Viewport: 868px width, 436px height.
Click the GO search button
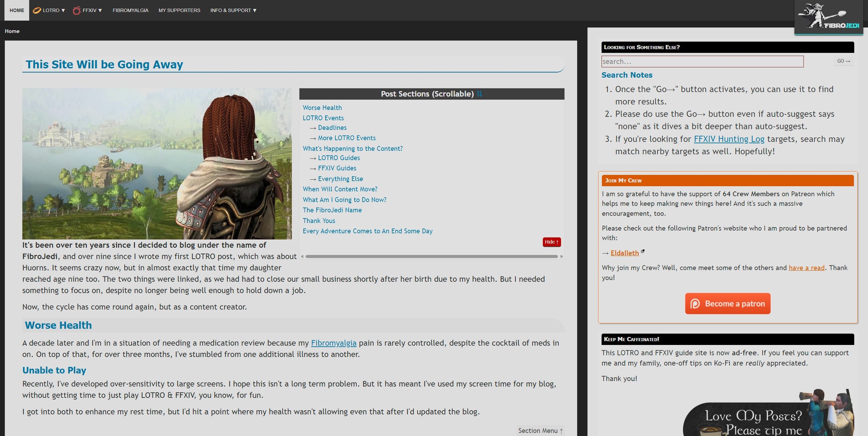(x=843, y=61)
